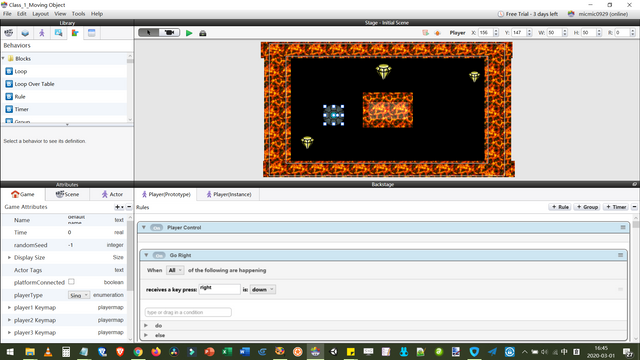
Task: Toggle the On switch for Go Right
Action: (x=159, y=256)
